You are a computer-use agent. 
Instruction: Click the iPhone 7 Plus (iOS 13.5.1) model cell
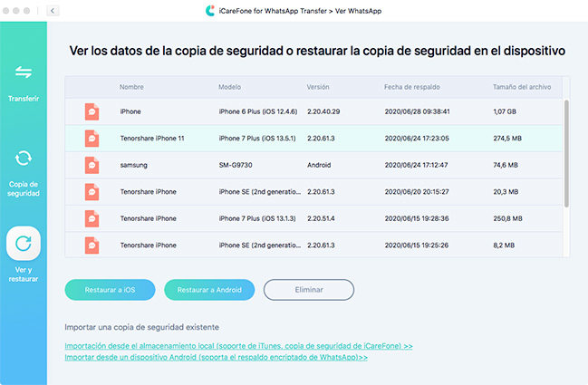257,139
